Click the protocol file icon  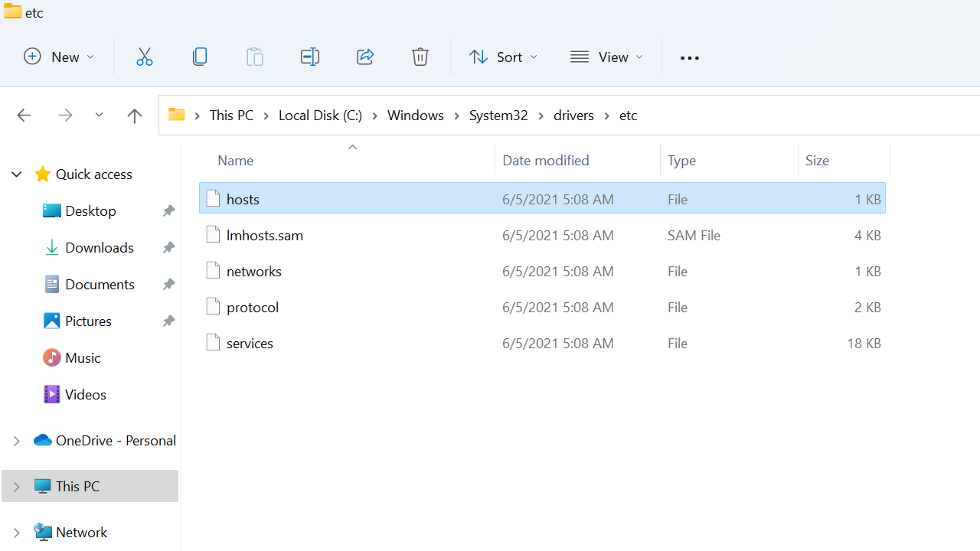213,306
